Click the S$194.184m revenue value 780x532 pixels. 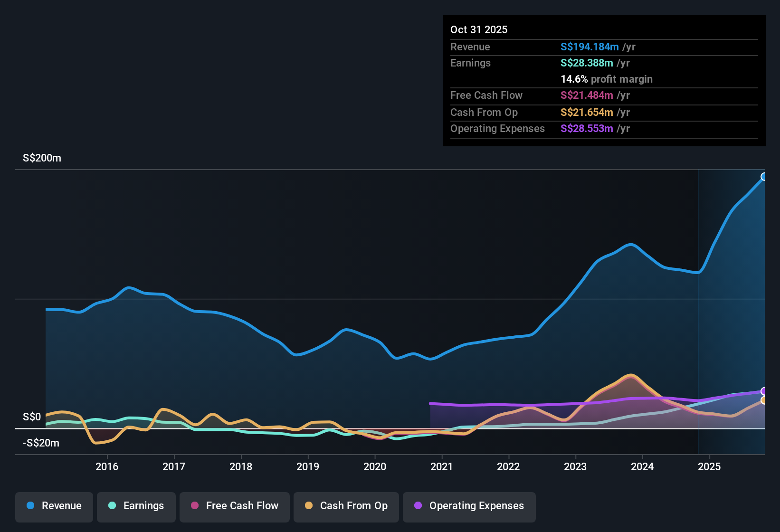tap(590, 47)
